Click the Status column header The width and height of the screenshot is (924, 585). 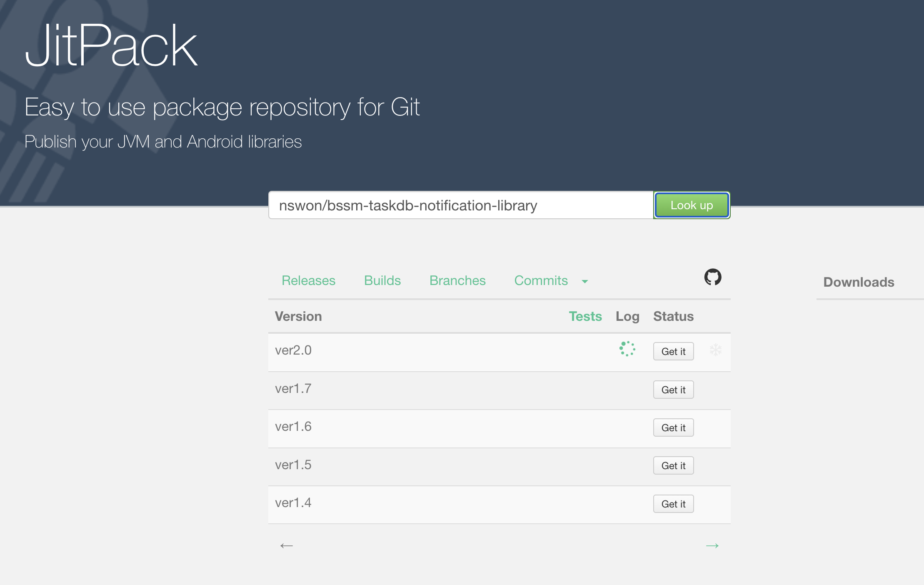[x=673, y=316]
